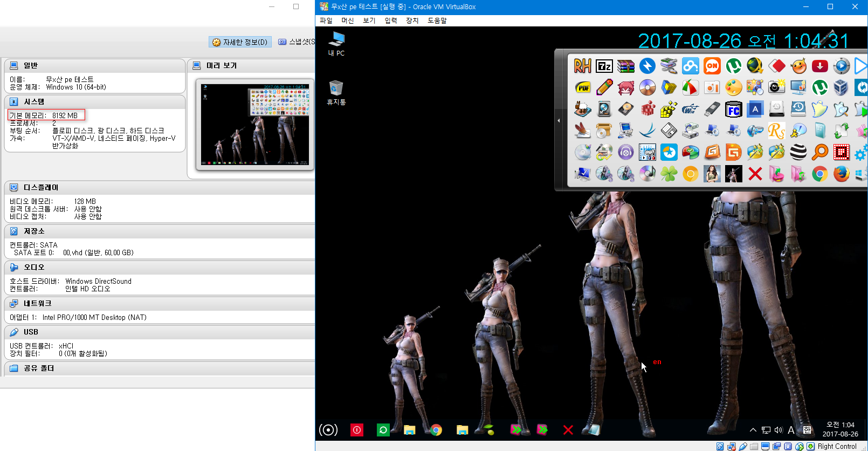Click the red X on the guest taskbar
Image resolution: width=868 pixels, height=451 pixels.
click(568, 430)
